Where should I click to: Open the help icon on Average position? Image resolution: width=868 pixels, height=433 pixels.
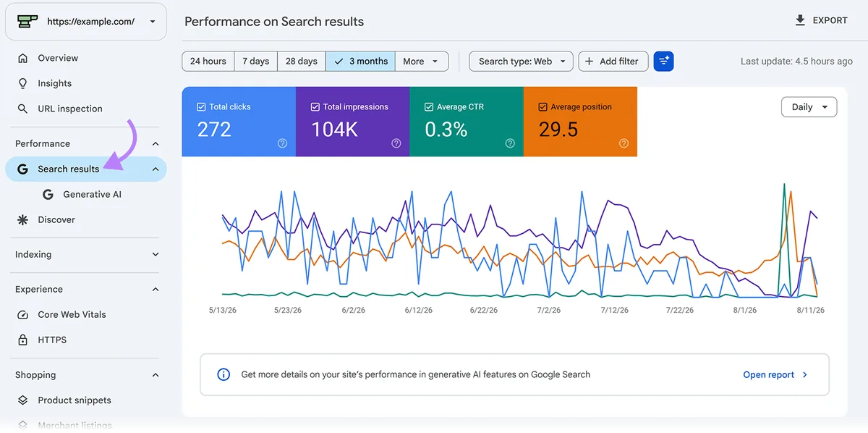(624, 143)
